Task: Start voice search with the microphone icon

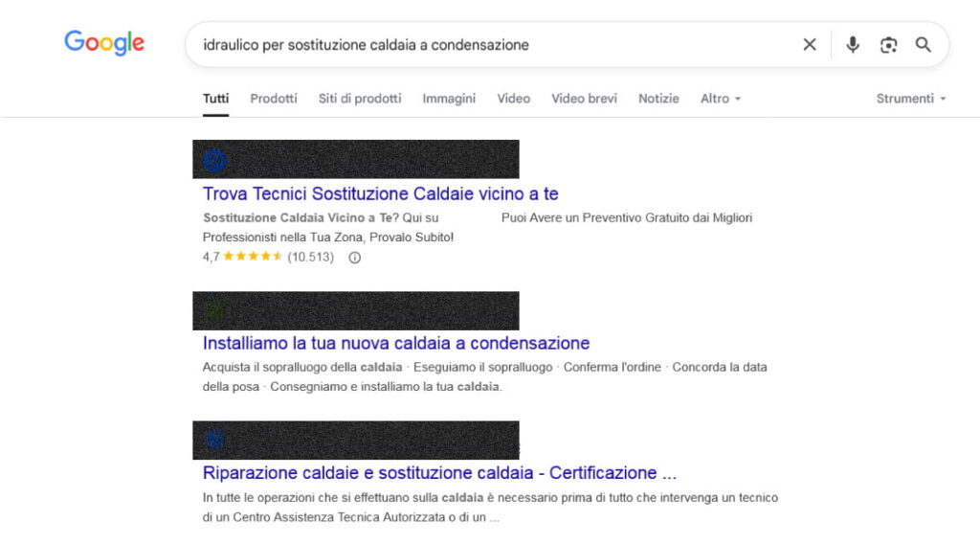Action: pos(853,44)
